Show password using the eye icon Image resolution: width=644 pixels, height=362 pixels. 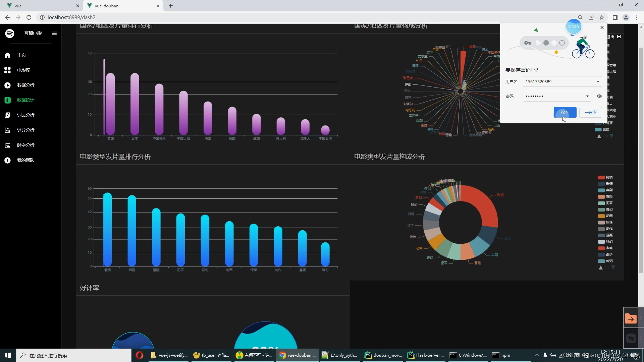pos(599,96)
